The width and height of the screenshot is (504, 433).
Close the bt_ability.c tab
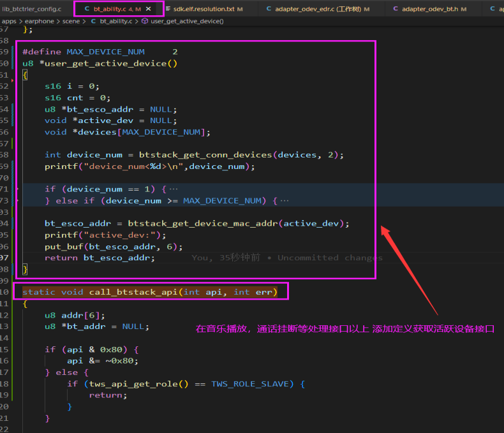tap(148, 9)
